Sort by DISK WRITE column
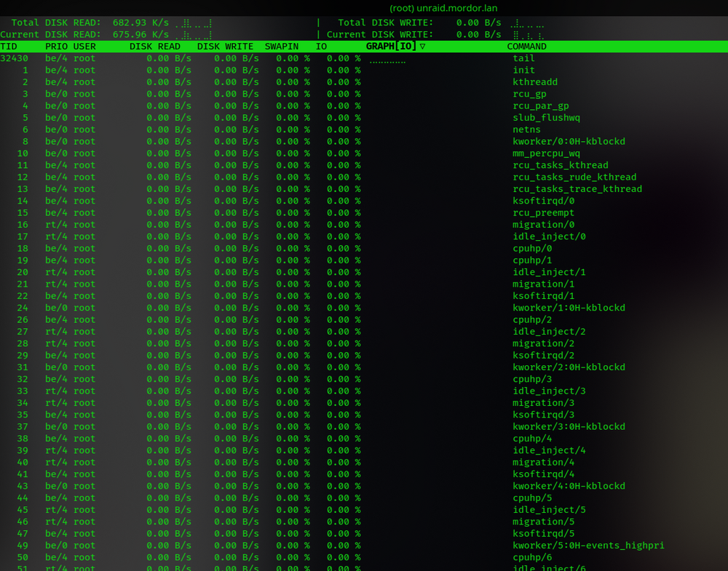Viewport: 728px width, 571px height. (x=225, y=47)
